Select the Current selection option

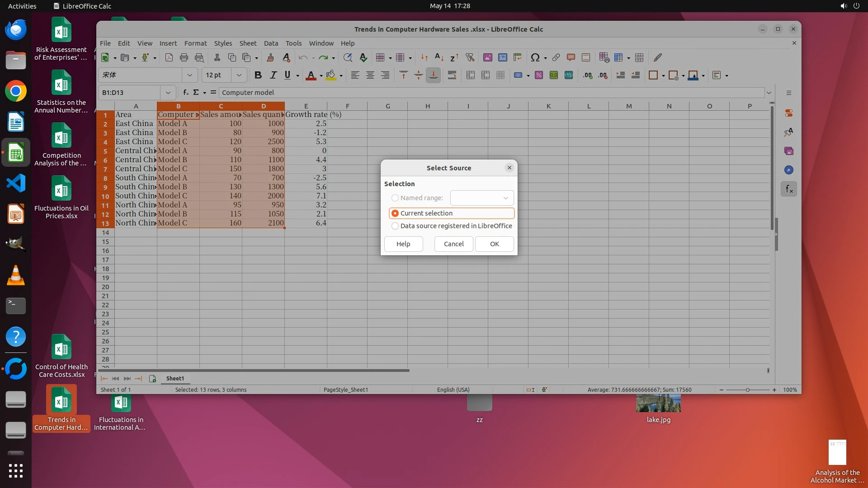395,213
